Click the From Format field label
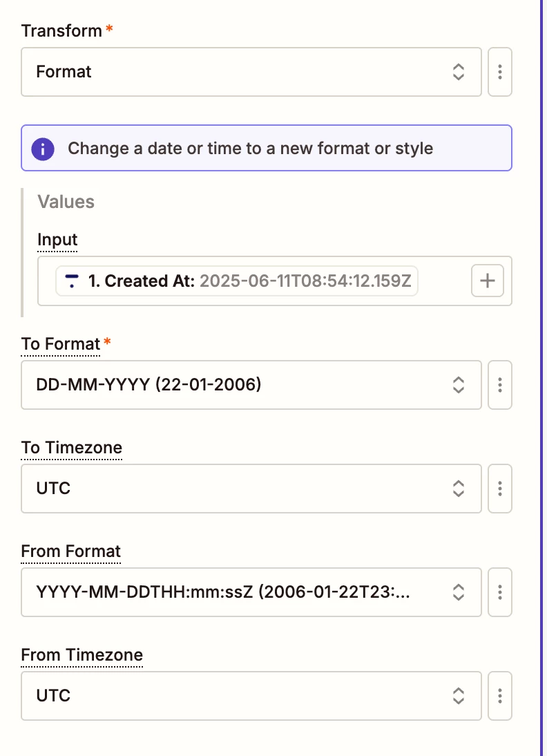The image size is (547, 756). 71,551
